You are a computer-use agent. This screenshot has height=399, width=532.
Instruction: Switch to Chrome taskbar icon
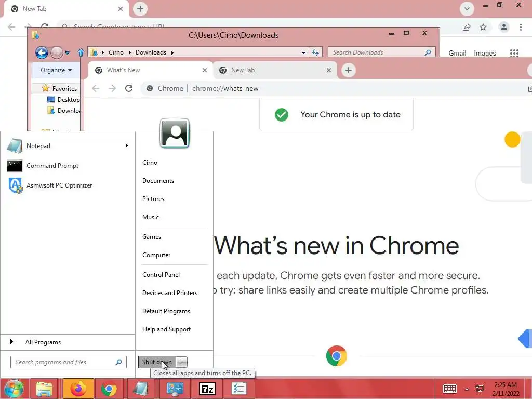[x=109, y=389]
